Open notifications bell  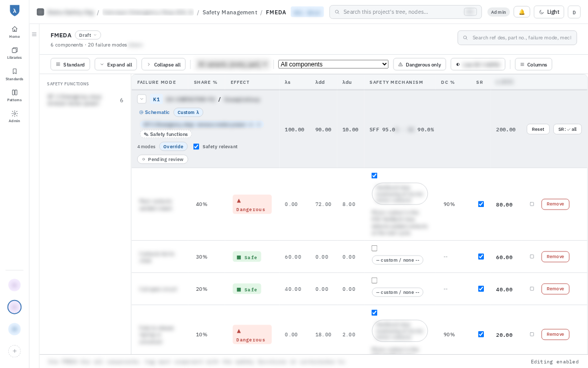pyautogui.click(x=522, y=12)
